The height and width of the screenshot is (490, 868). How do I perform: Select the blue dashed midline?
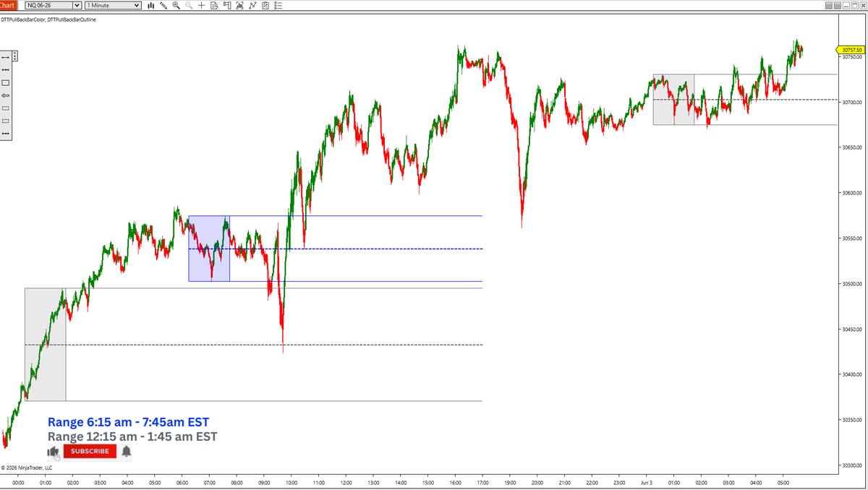[335, 249]
